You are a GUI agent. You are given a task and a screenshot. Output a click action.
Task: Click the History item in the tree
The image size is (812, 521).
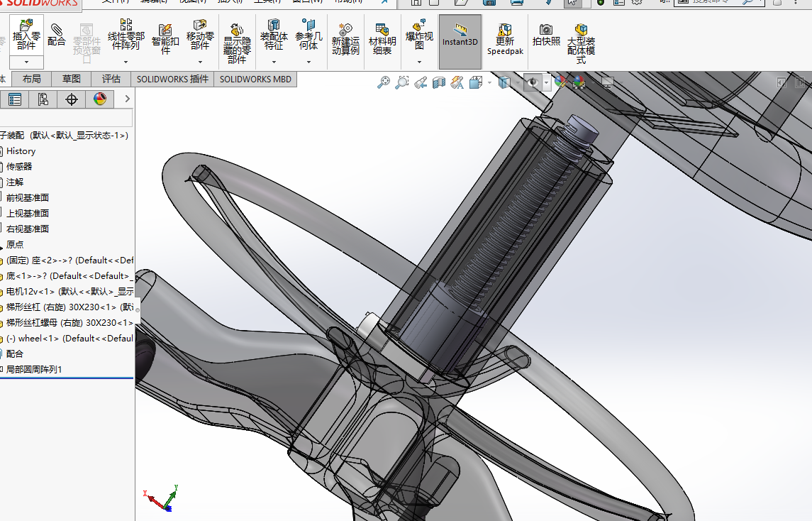(21, 151)
